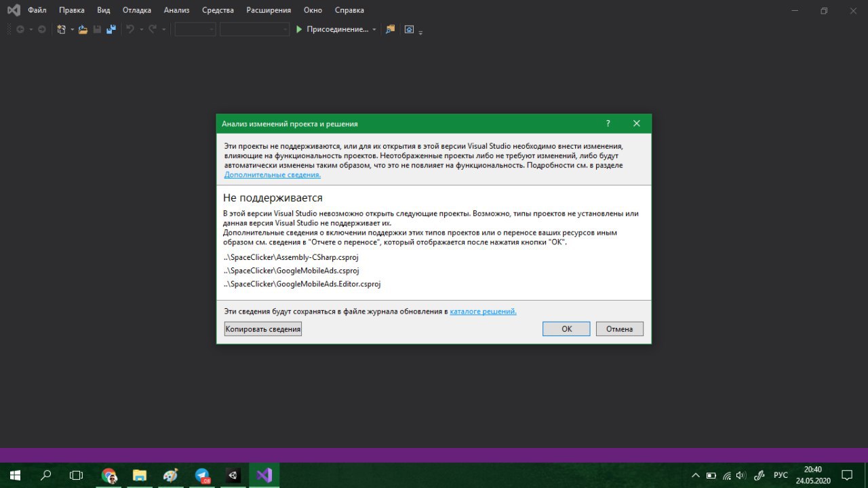868x488 pixels.
Task: Click the Visual Studio taskbar icon
Action: (x=264, y=475)
